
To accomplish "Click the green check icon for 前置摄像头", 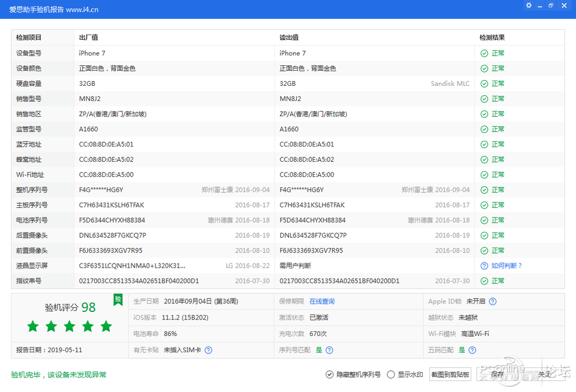I will 484,251.
